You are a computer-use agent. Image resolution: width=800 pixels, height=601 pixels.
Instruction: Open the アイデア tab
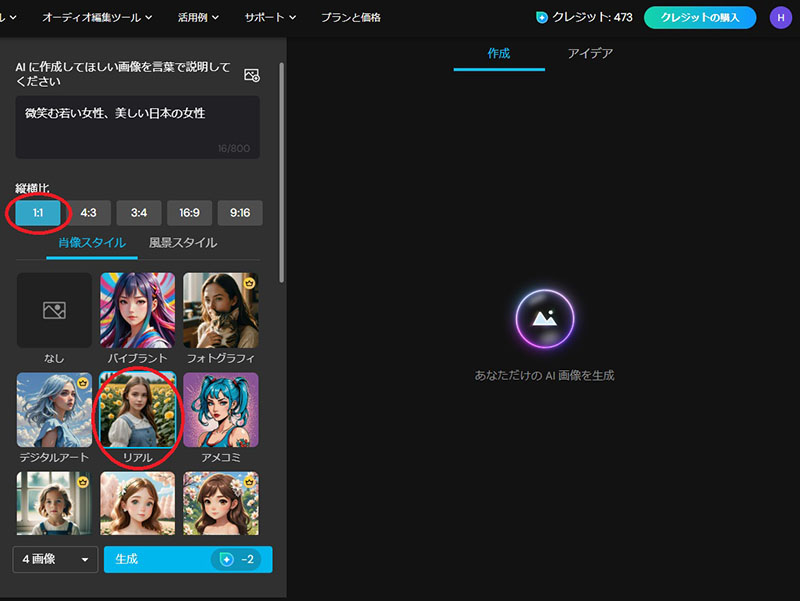click(590, 53)
